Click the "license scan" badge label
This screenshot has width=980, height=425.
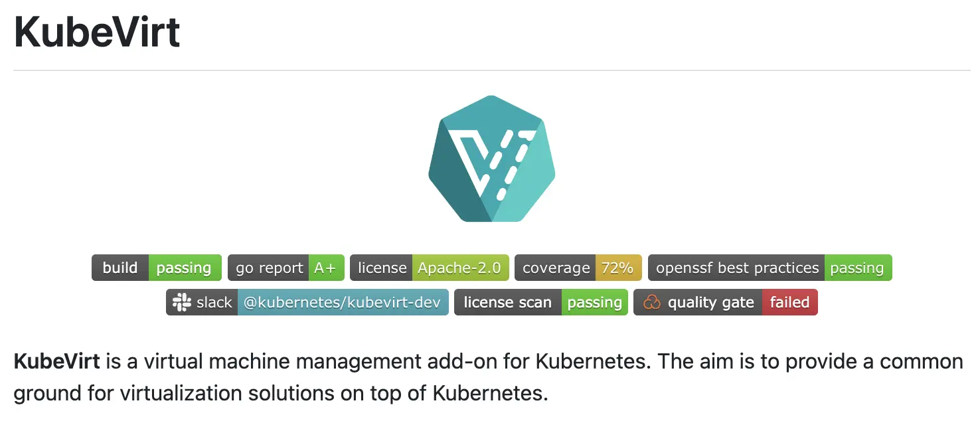pos(507,302)
